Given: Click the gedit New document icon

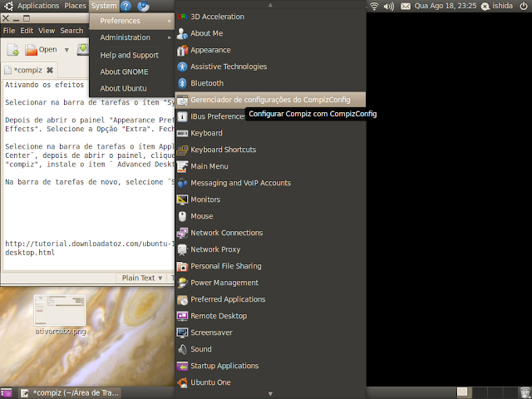Looking at the screenshot, I should (13, 50).
